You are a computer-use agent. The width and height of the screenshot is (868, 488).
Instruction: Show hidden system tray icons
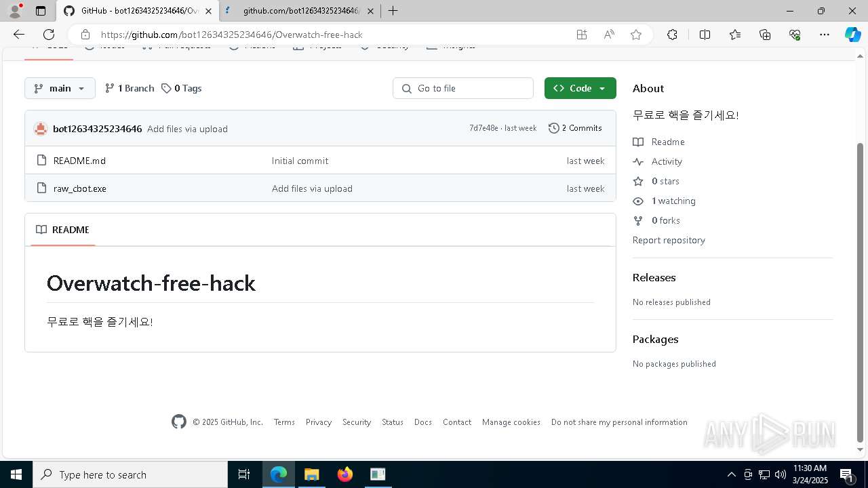(731, 474)
